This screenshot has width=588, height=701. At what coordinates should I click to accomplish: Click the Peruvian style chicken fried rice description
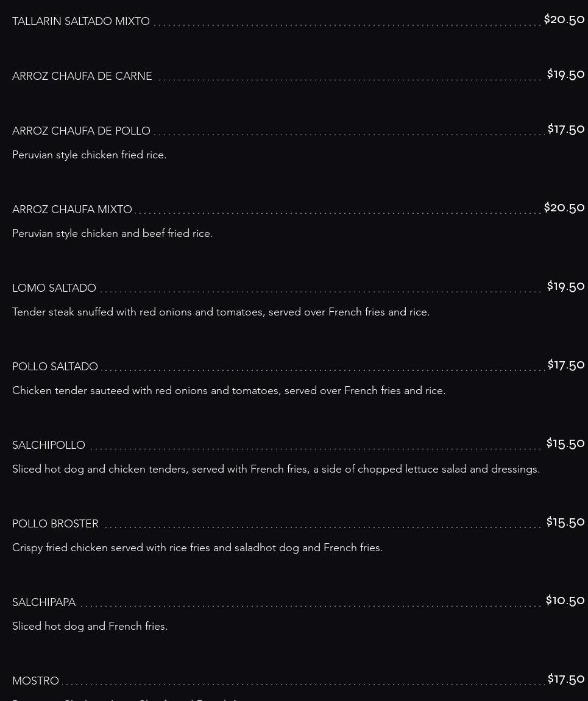pos(90,155)
